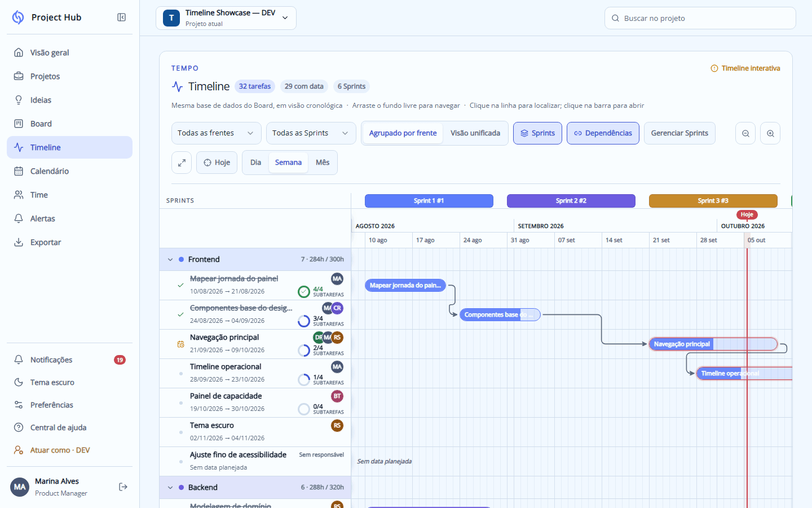The height and width of the screenshot is (508, 812).
Task: Click BT avatar on Painel de capacidade
Action: 337,396
